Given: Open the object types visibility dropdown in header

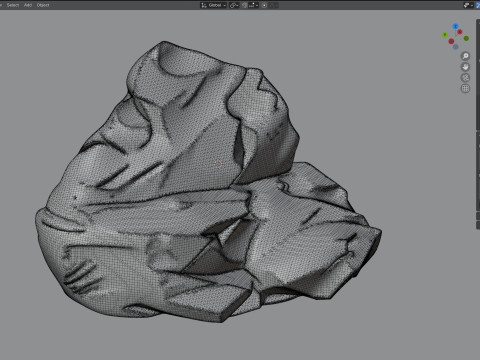Looking at the screenshot, I should 468,5.
